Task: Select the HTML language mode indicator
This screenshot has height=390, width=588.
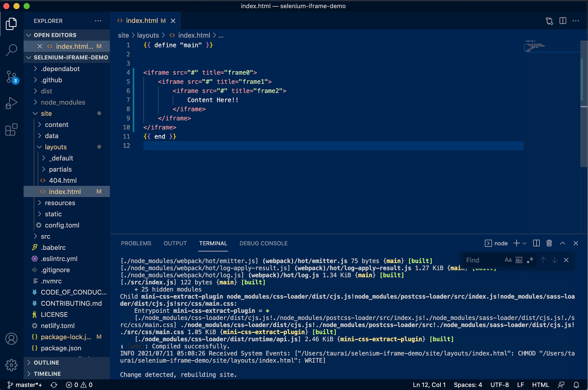Action: [540, 385]
